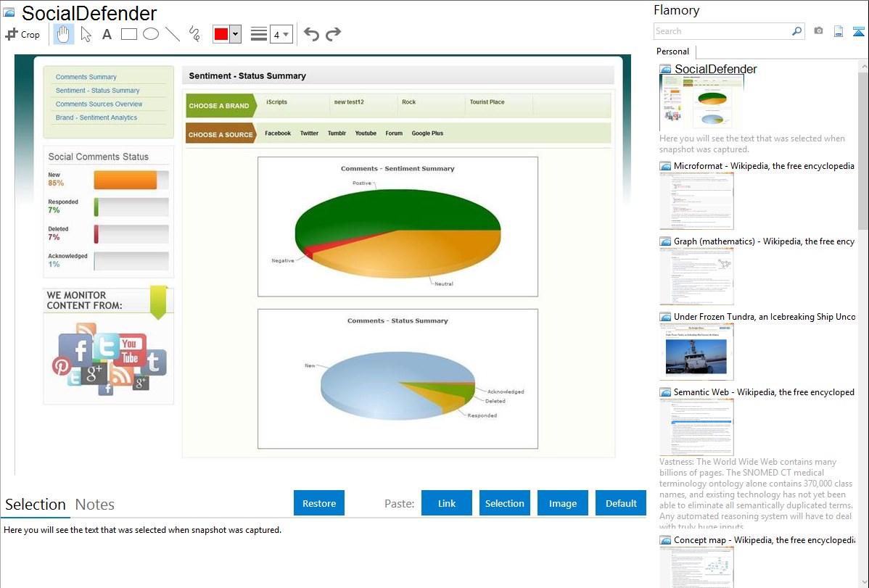
Task: Open the Personal tab
Action: pos(672,51)
